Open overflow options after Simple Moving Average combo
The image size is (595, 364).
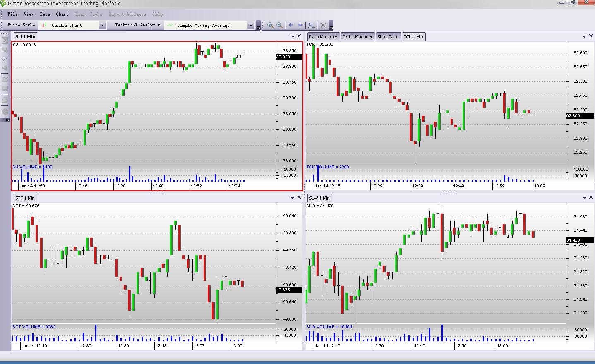(259, 26)
